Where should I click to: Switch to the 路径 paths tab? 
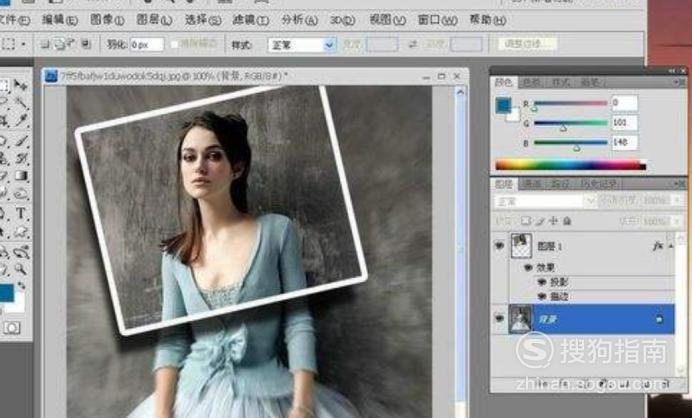pos(560,185)
